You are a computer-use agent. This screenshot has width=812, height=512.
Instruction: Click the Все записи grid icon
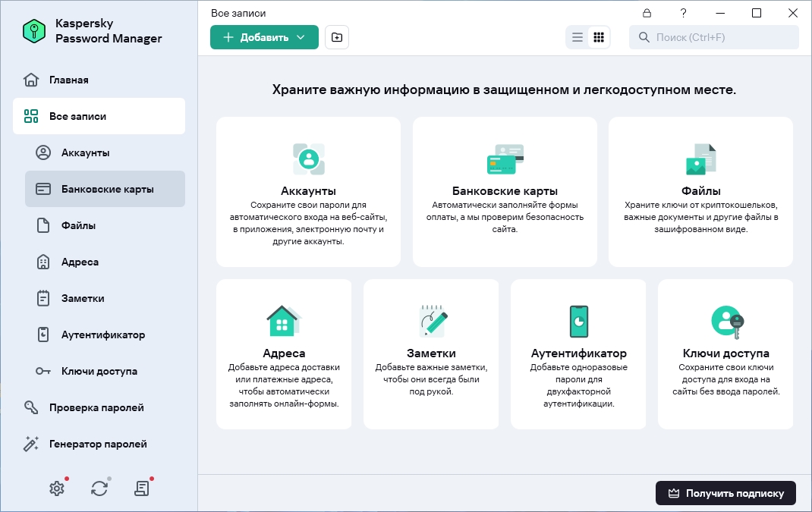[x=31, y=116]
